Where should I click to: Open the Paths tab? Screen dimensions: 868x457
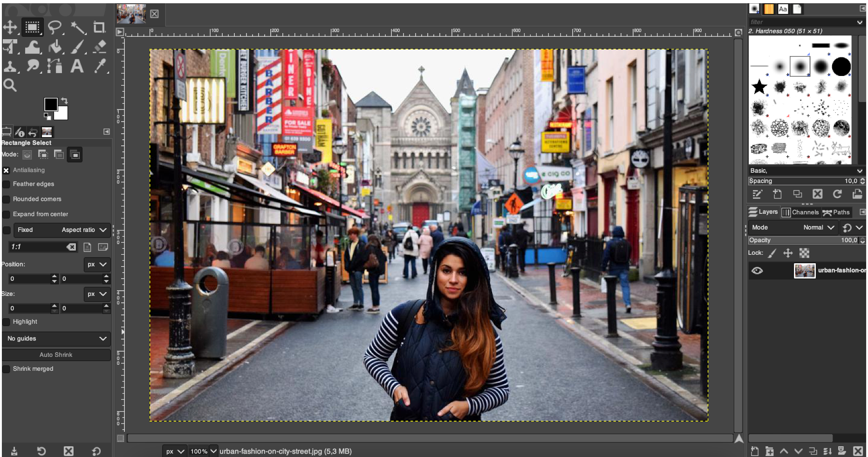click(837, 212)
